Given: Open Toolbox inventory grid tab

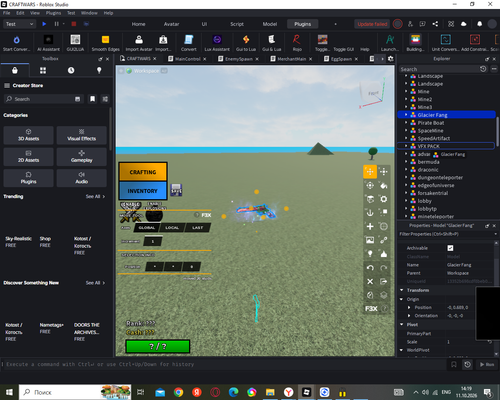Looking at the screenshot, I should 43,70.
